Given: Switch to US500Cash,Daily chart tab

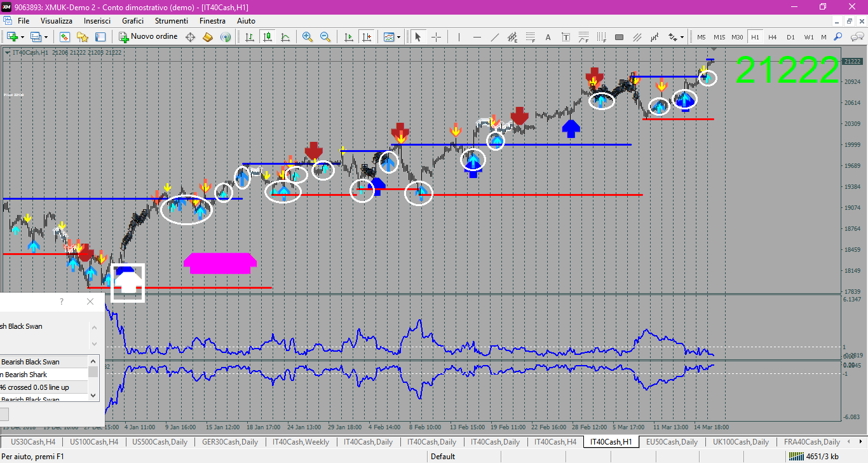Looking at the screenshot, I should tap(160, 442).
